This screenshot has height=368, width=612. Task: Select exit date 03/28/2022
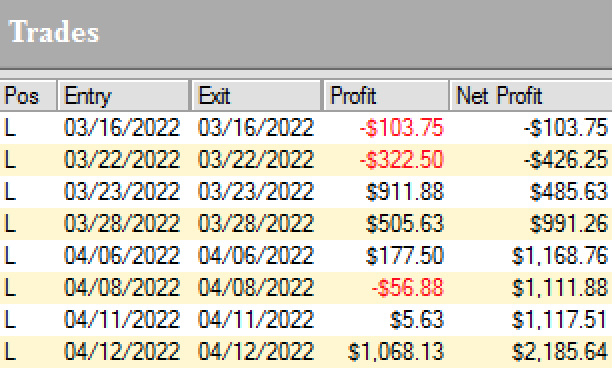(256, 224)
